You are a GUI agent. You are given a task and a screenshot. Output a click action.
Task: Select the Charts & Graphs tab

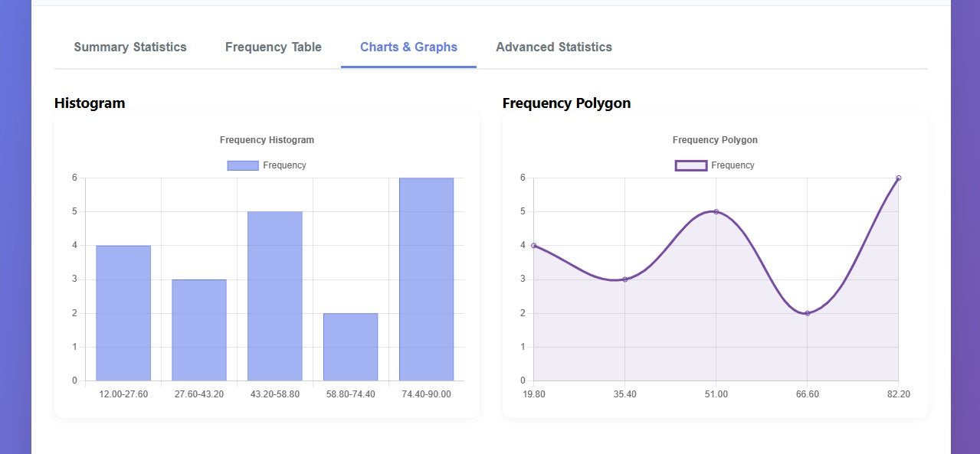click(x=408, y=47)
